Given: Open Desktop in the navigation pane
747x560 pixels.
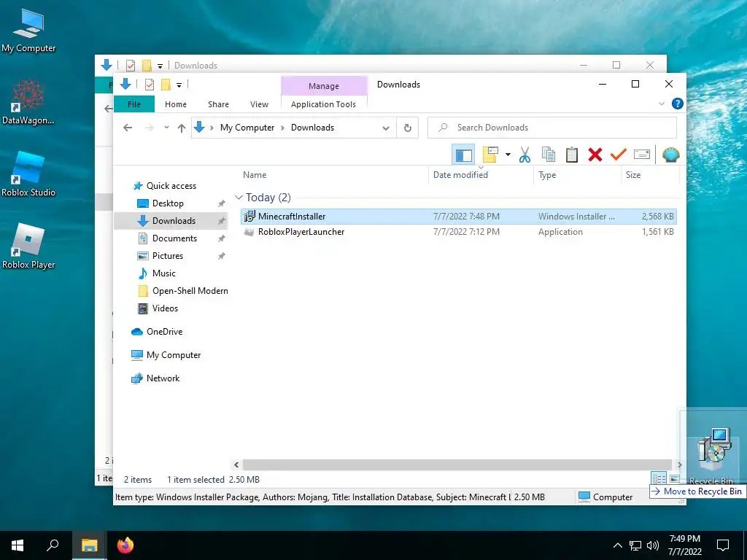Looking at the screenshot, I should click(x=168, y=203).
